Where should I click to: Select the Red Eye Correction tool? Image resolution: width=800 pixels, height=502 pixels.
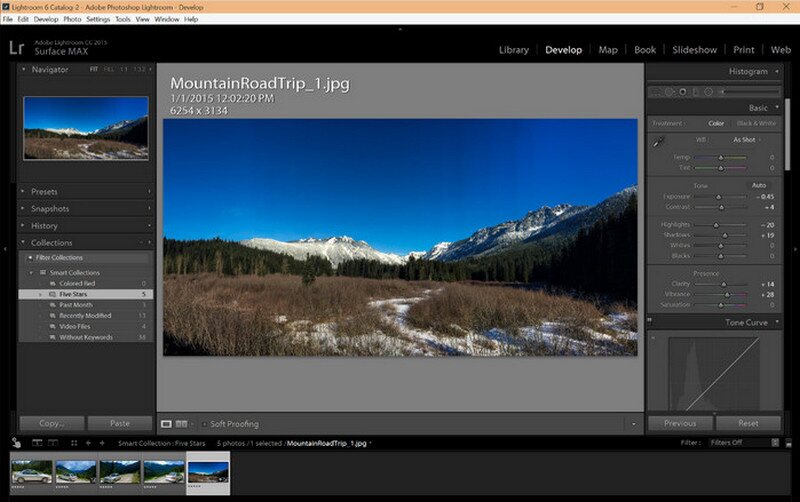pos(683,92)
